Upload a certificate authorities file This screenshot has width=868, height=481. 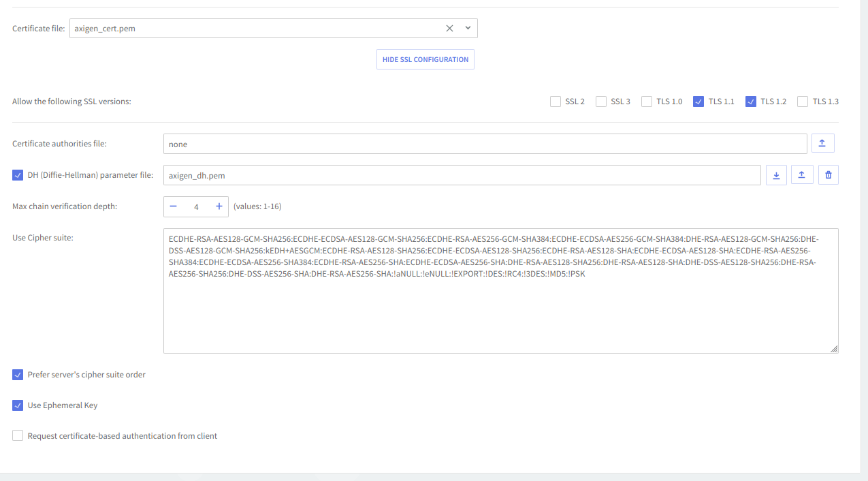coord(822,144)
